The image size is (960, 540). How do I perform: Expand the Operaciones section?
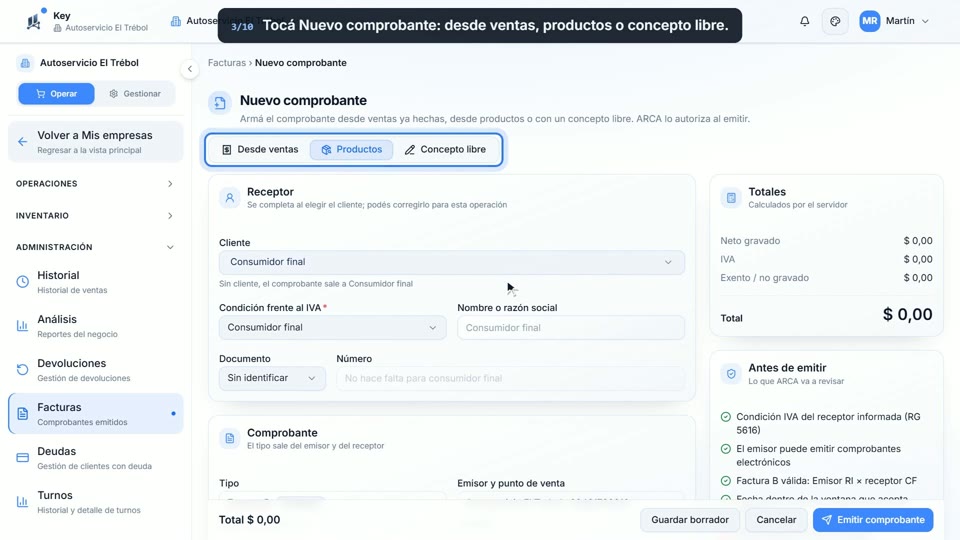click(95, 184)
